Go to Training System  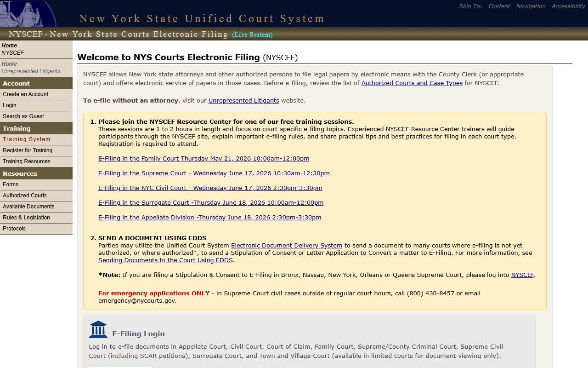tap(36, 139)
